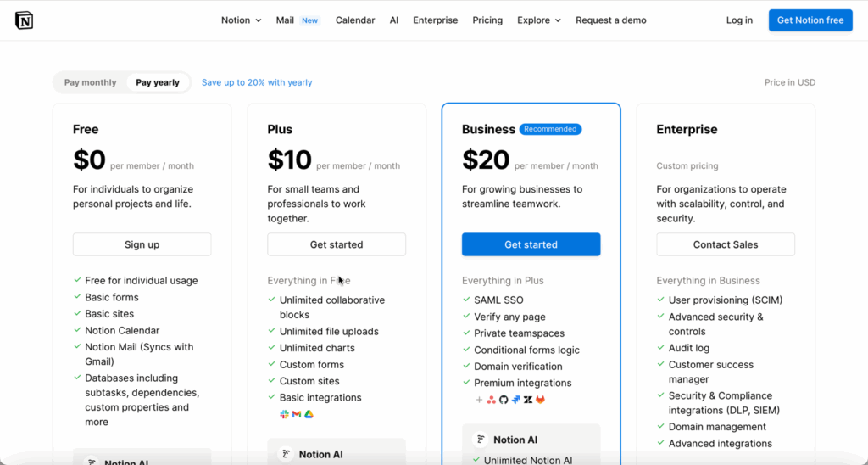Click the Save up to 20% with yearly link
The width and height of the screenshot is (868, 465).
pos(257,82)
